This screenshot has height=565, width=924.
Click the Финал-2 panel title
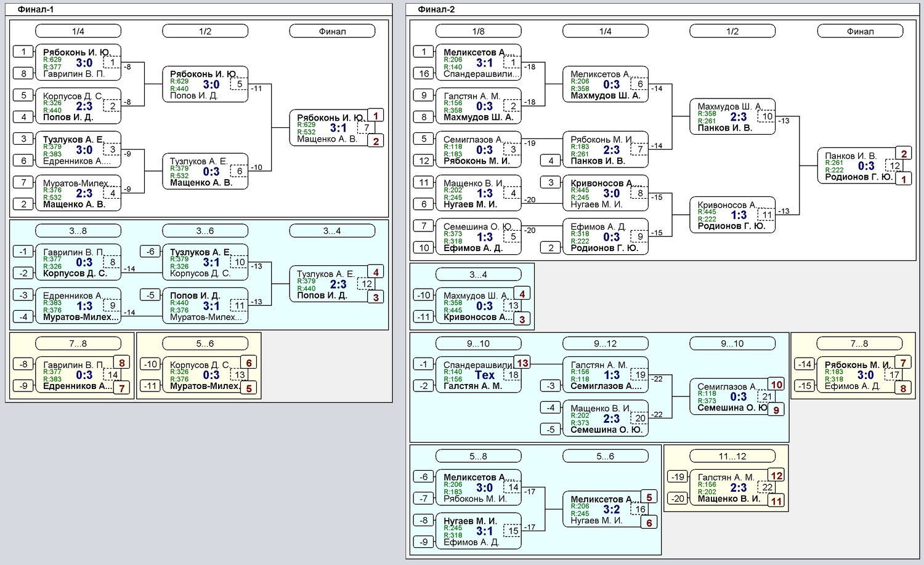436,9
